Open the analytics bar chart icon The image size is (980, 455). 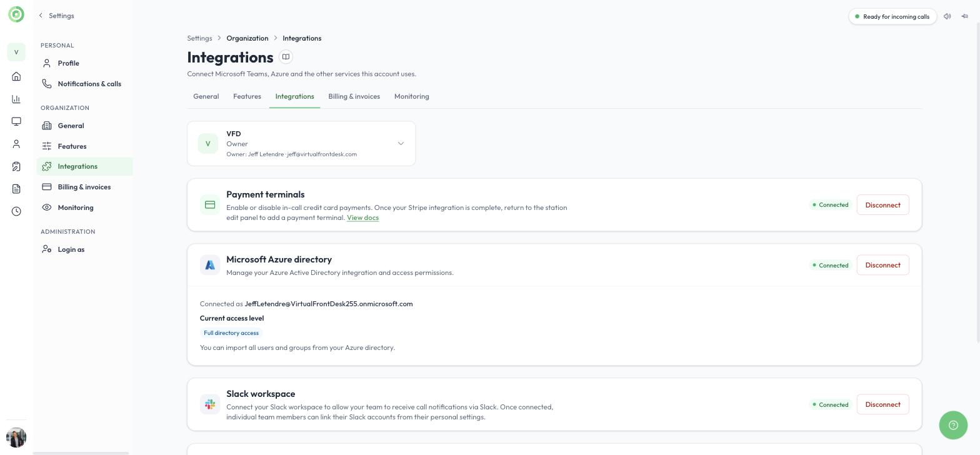tap(16, 99)
